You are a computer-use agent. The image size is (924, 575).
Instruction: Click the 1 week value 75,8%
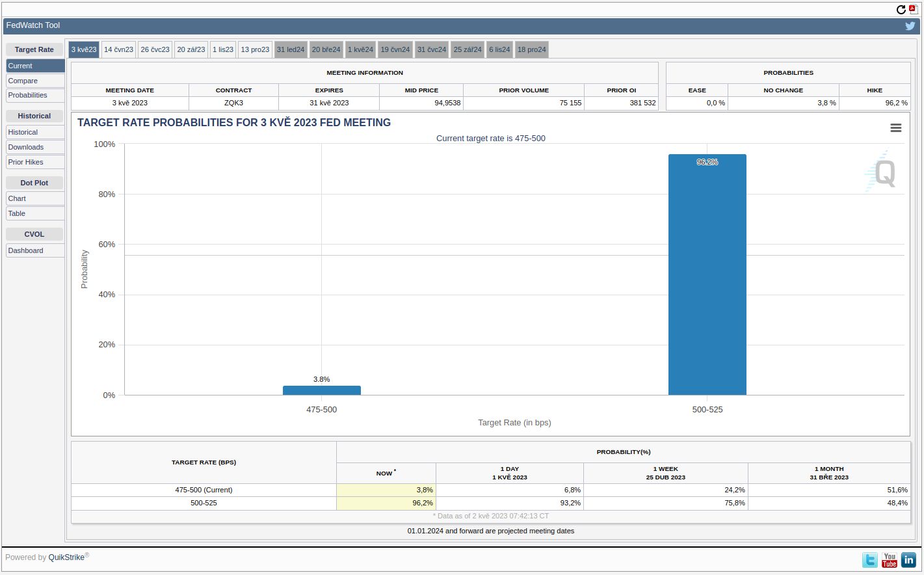coord(735,503)
